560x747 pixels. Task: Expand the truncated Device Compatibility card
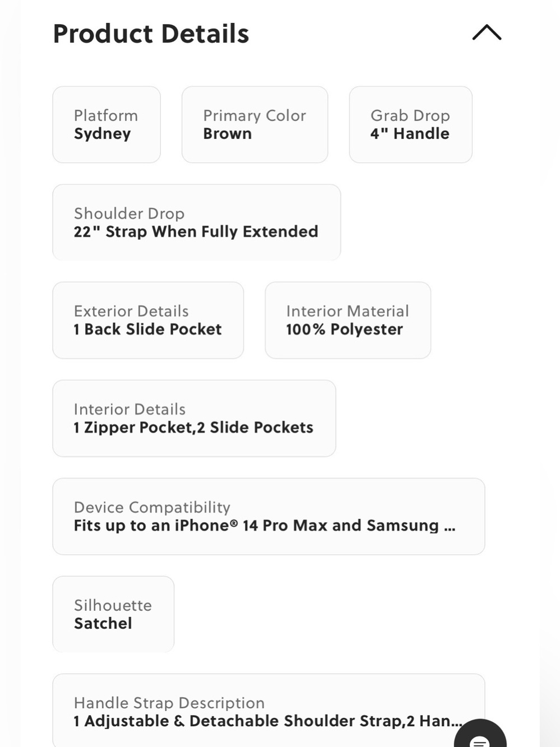[x=269, y=516]
